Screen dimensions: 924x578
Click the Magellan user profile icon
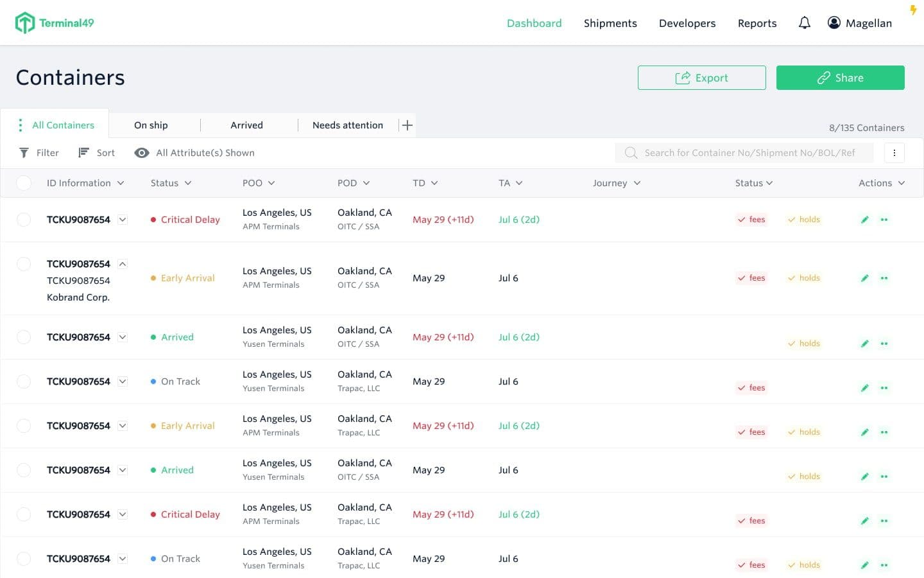pyautogui.click(x=834, y=23)
